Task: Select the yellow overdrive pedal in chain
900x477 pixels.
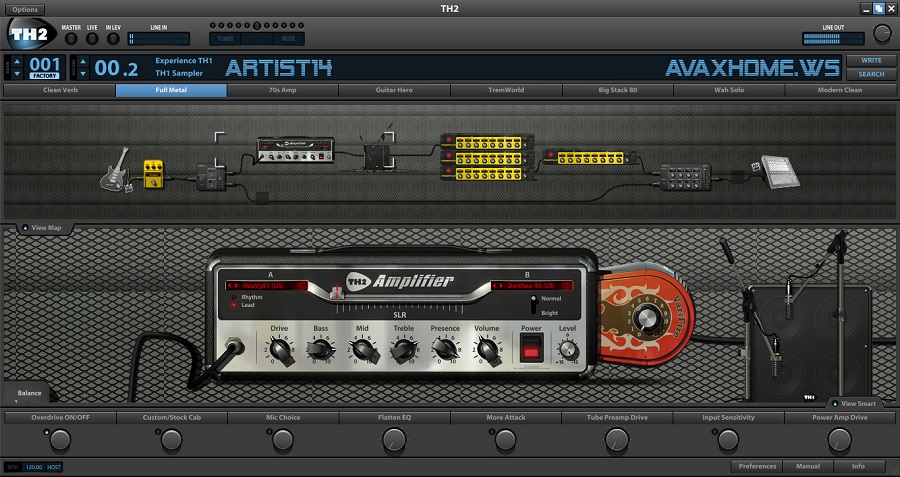Action: pyautogui.click(x=153, y=174)
